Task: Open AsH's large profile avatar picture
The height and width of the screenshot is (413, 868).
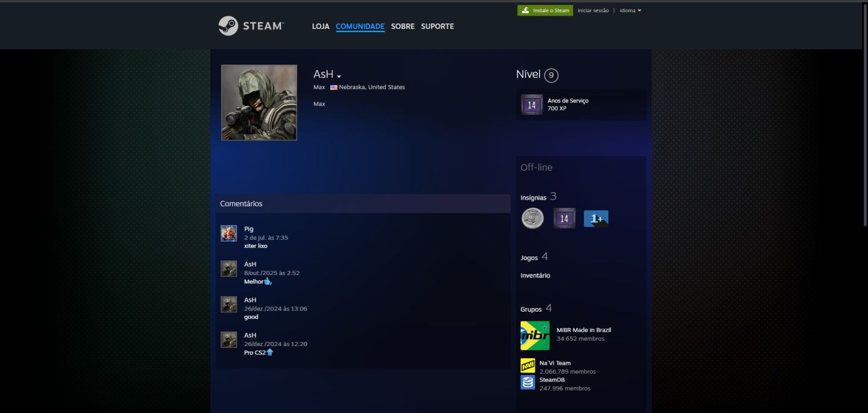Action: click(259, 102)
